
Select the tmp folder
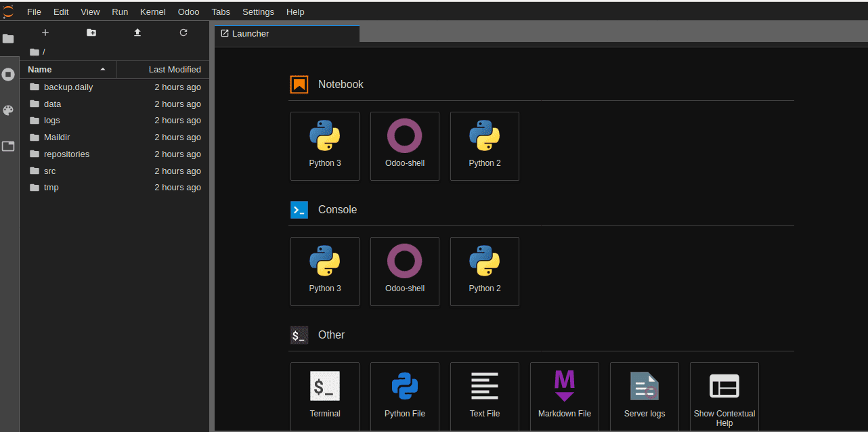coord(114,188)
